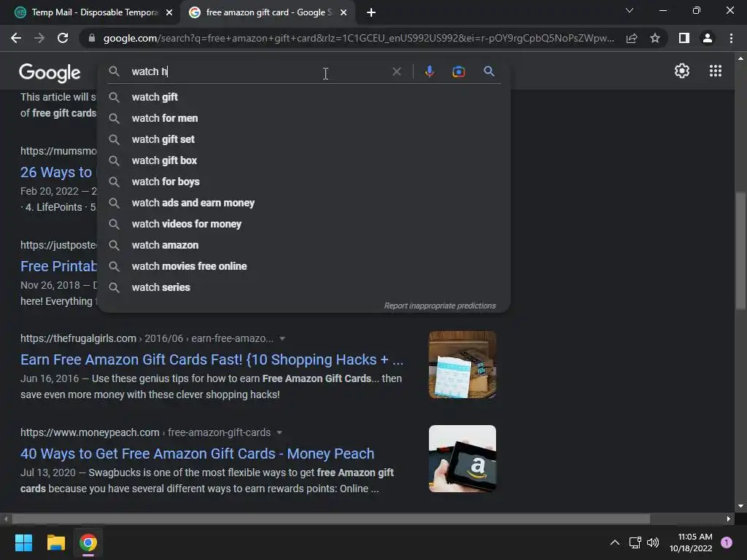
Task: Open the tab search chevron
Action: coord(630,10)
